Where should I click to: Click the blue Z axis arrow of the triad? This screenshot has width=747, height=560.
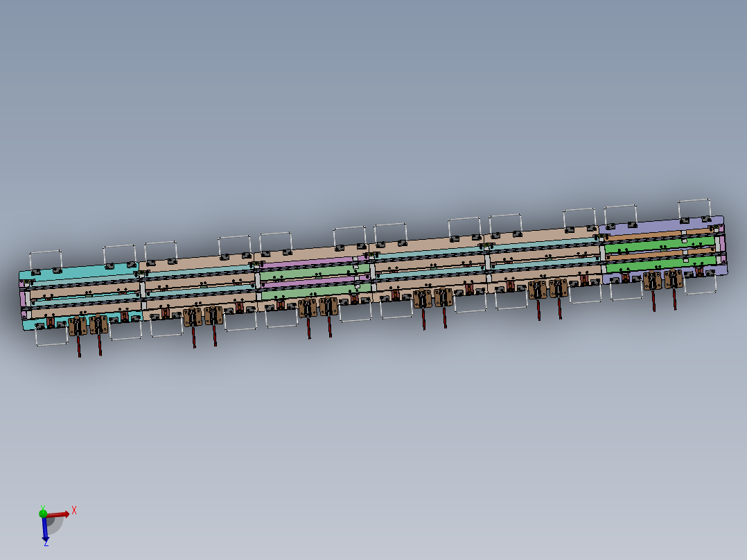[45, 529]
